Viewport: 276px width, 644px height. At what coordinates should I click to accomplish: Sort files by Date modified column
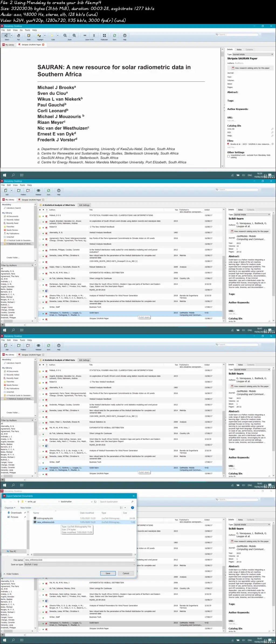[87, 513]
